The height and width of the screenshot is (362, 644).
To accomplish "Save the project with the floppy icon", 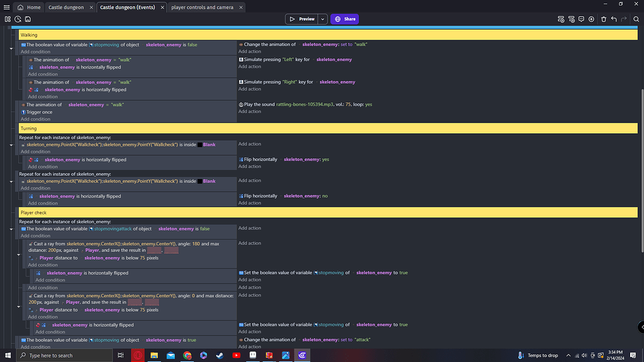I will [x=28, y=19].
